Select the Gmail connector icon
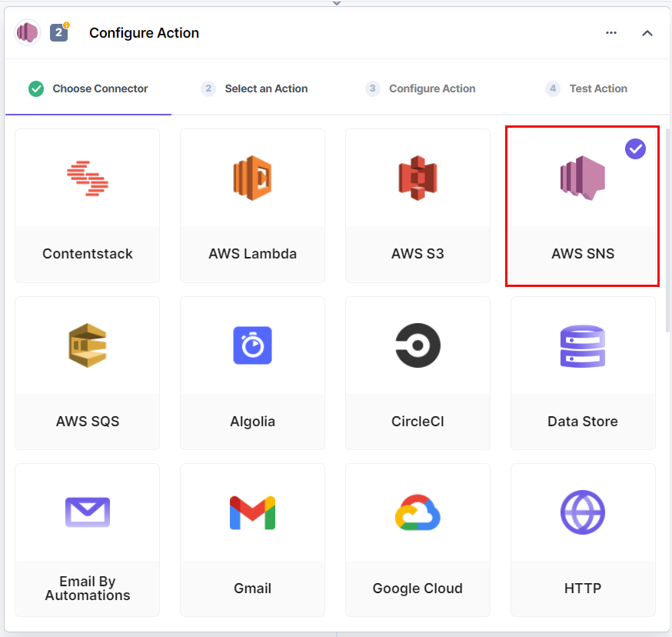The image size is (672, 637). pos(252,512)
